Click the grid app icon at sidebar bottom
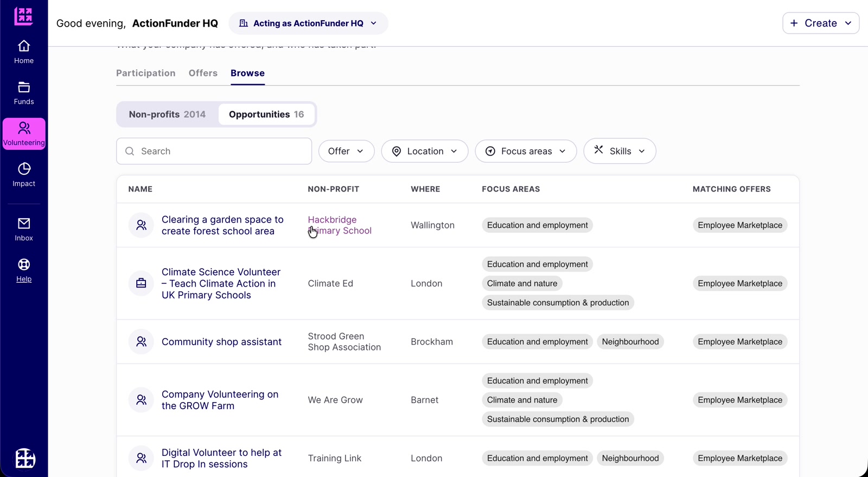The image size is (868, 477). pyautogui.click(x=25, y=459)
